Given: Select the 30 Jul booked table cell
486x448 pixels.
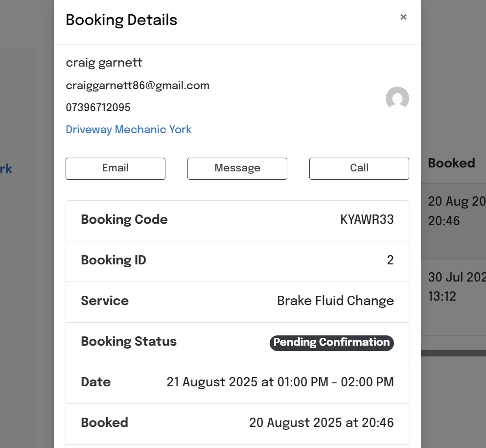Looking at the screenshot, I should [x=456, y=286].
